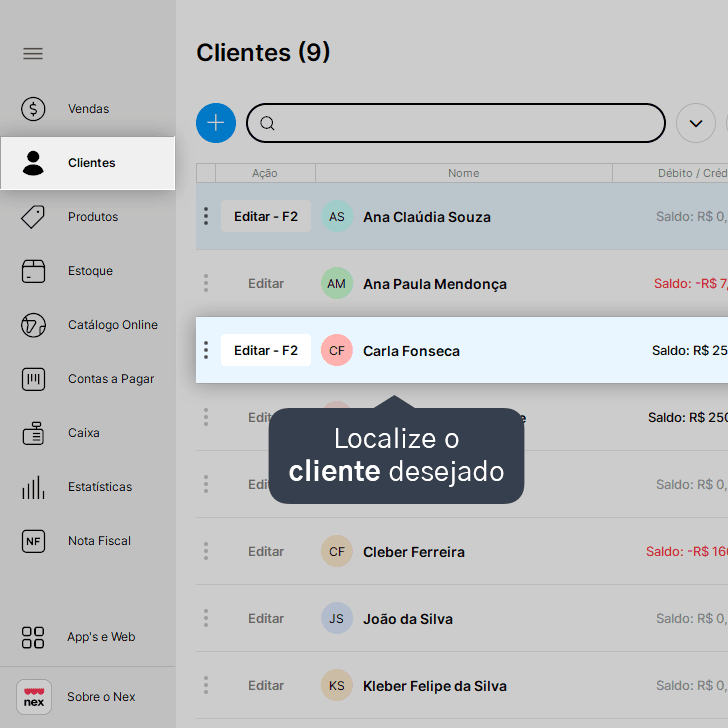The height and width of the screenshot is (728, 728).
Task: Select client name Ana Claúdia Souza
Action: pyautogui.click(x=427, y=217)
